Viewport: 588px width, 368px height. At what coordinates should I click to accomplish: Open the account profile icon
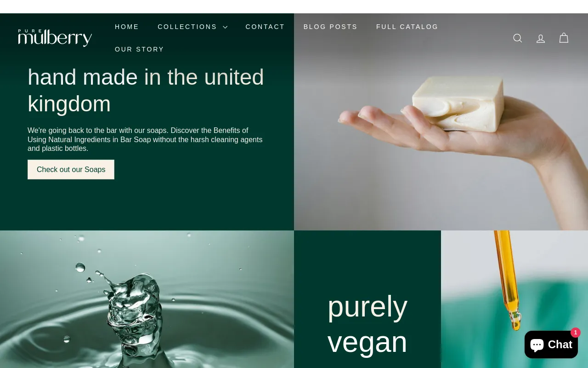tap(541, 38)
